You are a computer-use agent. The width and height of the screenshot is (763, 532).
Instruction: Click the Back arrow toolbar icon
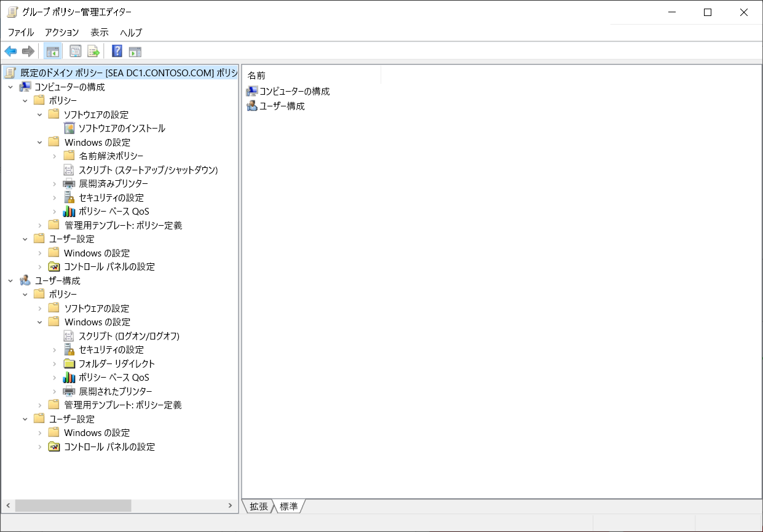click(10, 51)
